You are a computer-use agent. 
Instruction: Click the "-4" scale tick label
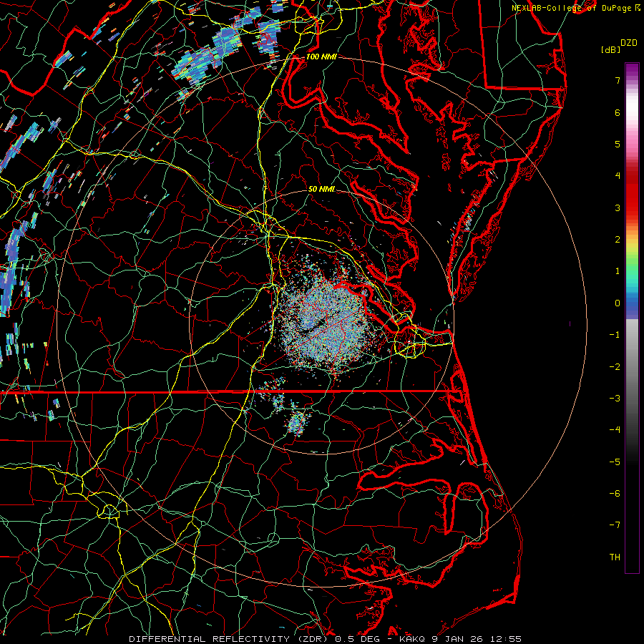[x=615, y=430]
